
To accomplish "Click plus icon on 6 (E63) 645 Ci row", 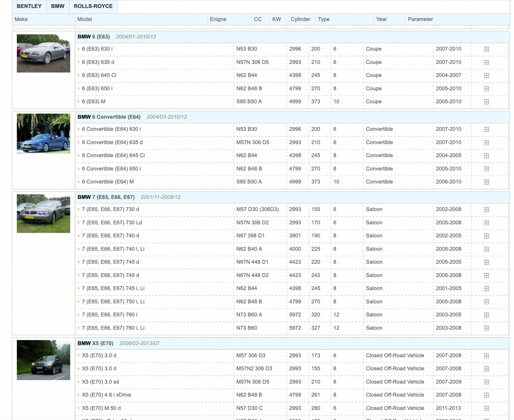I will coord(486,75).
